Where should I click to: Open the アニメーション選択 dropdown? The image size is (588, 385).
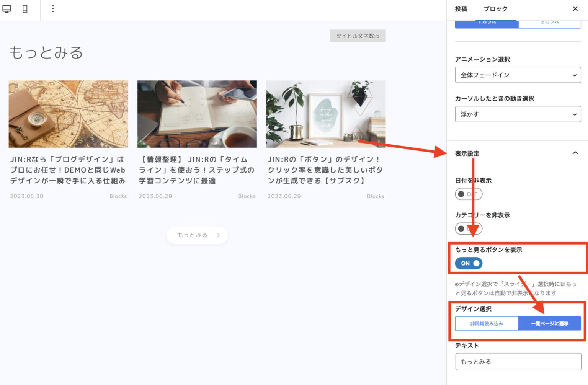(518, 75)
